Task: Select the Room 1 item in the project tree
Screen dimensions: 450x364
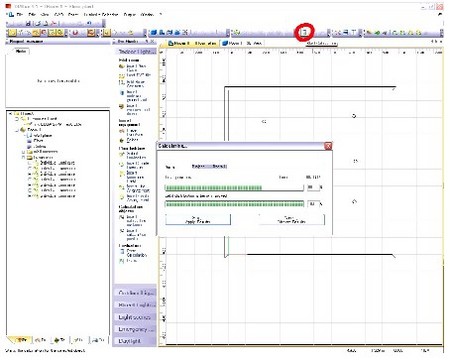Action: click(x=34, y=130)
